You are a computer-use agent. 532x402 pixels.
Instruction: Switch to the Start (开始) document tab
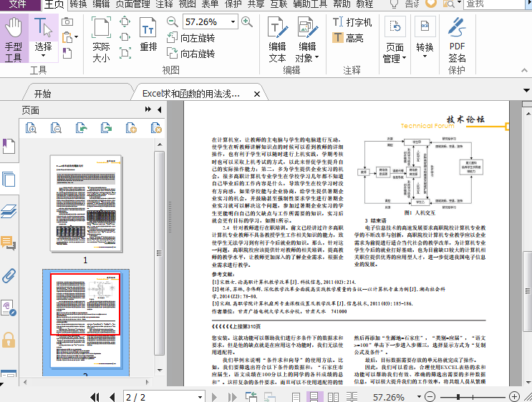[x=42, y=94]
